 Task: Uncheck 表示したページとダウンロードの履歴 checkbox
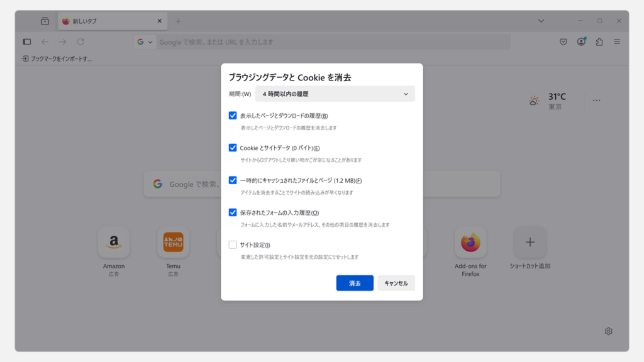coord(233,116)
